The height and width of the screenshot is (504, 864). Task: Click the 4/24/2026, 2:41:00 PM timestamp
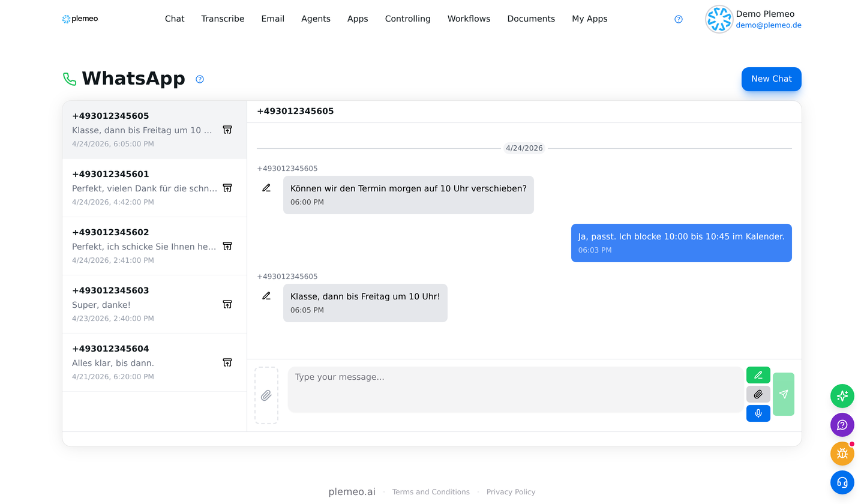pyautogui.click(x=113, y=260)
